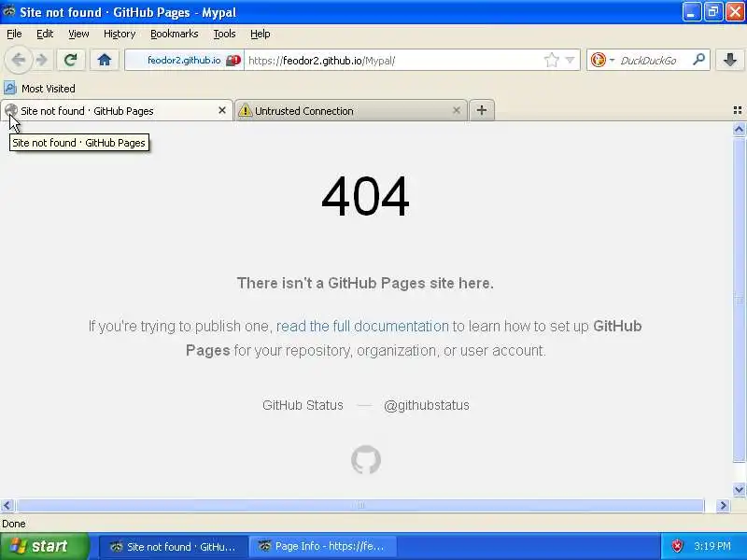Reload the current page

tap(71, 60)
